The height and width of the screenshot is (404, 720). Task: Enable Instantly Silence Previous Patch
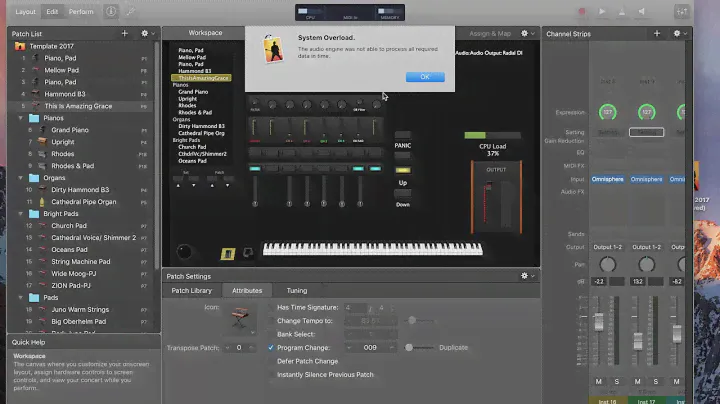[x=271, y=374]
